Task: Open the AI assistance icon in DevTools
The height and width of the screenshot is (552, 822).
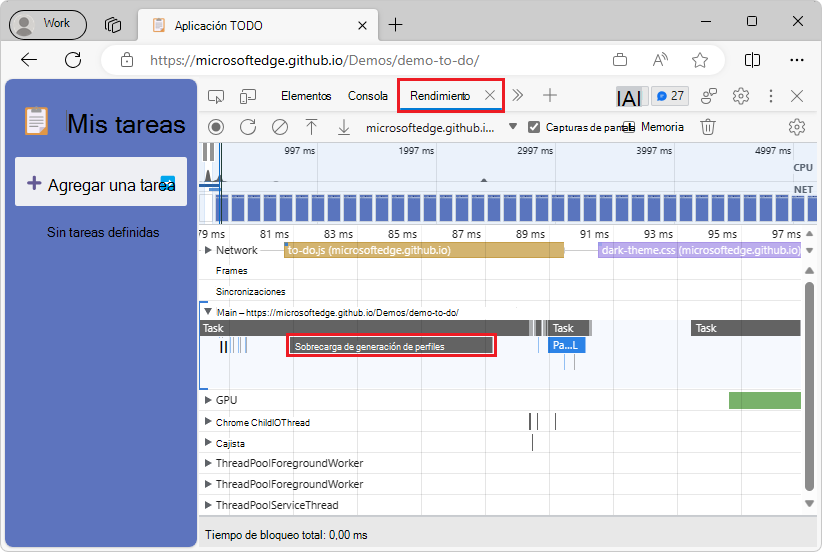Action: pos(629,98)
